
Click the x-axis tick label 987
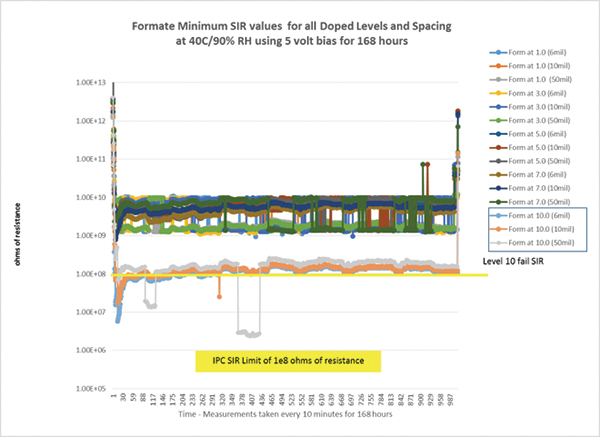[x=450, y=400]
